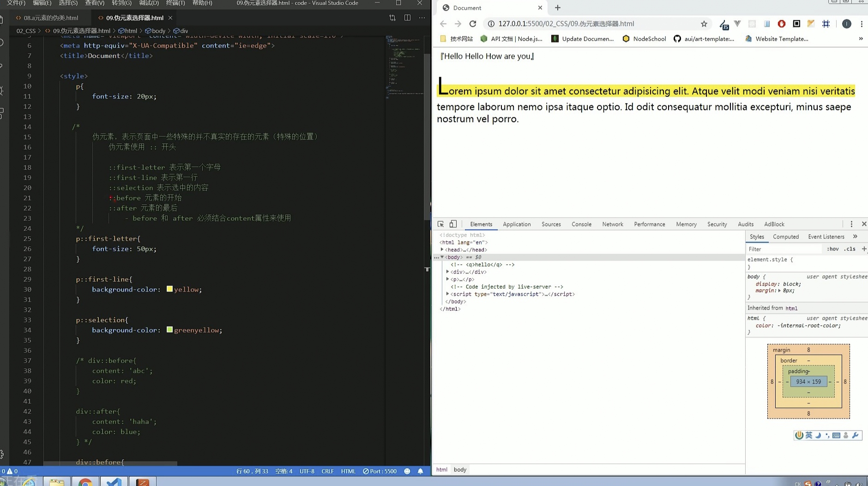The width and height of the screenshot is (868, 486).
Task: Click the VS Code feedback smiley icon
Action: pos(407,471)
